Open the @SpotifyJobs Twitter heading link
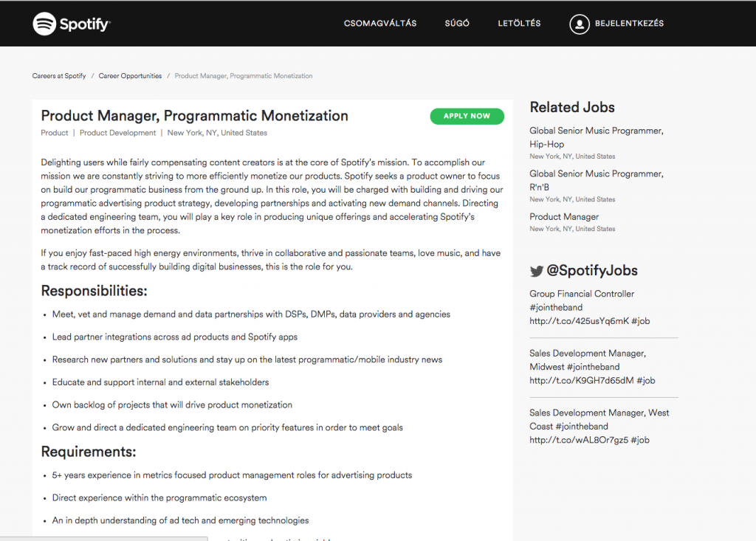 point(591,270)
